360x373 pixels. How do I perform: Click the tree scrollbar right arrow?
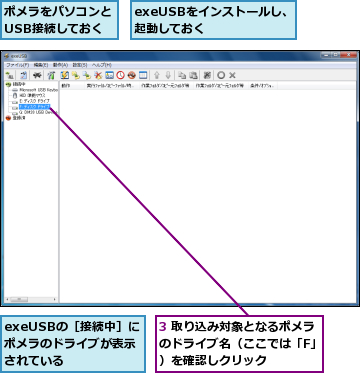[x=55, y=299]
